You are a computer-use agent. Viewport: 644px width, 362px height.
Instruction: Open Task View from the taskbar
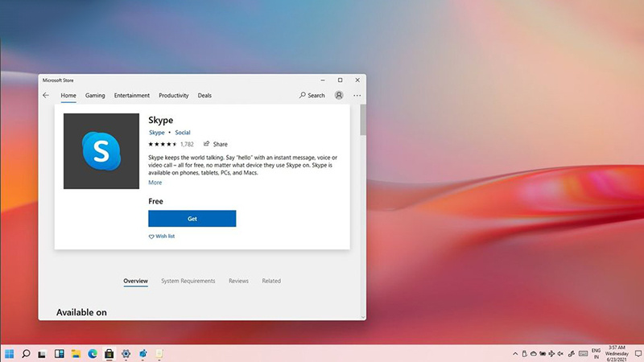[x=43, y=353]
